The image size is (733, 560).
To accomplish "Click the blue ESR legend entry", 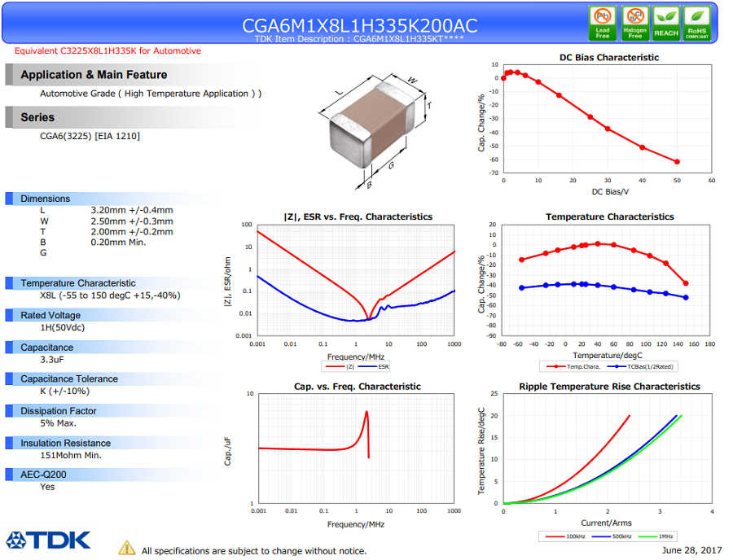I will [x=373, y=366].
